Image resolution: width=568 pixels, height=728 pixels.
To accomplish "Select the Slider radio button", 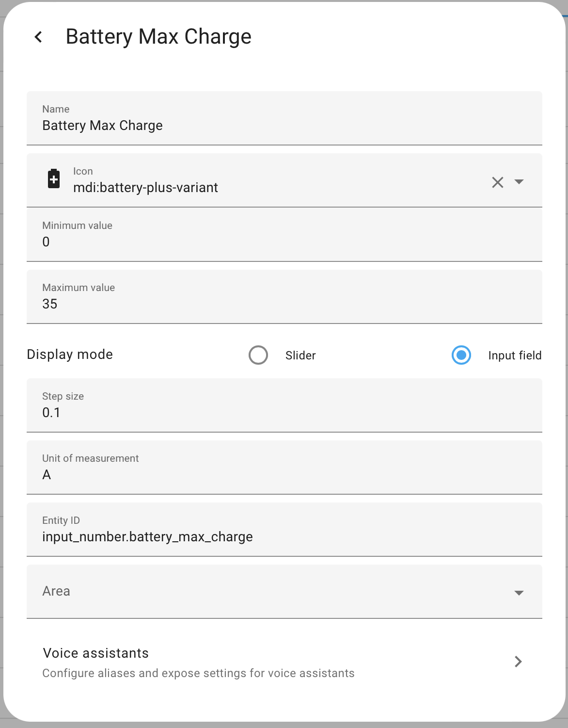I will click(x=258, y=355).
